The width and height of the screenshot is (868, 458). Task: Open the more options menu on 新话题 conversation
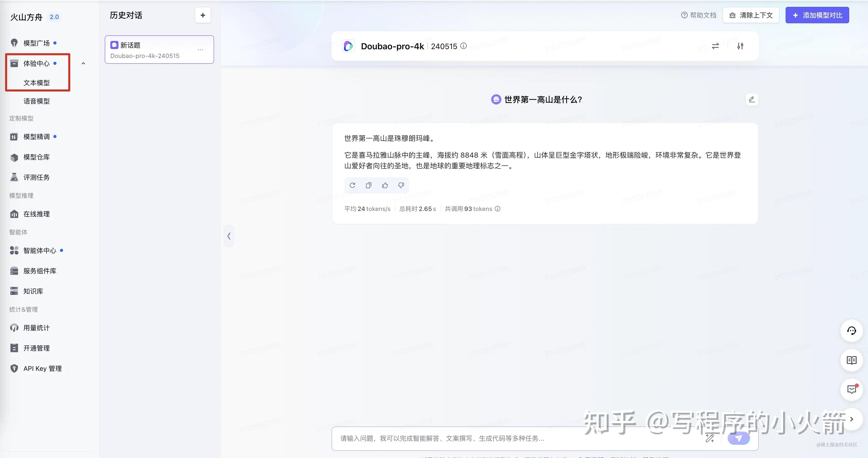click(x=200, y=50)
